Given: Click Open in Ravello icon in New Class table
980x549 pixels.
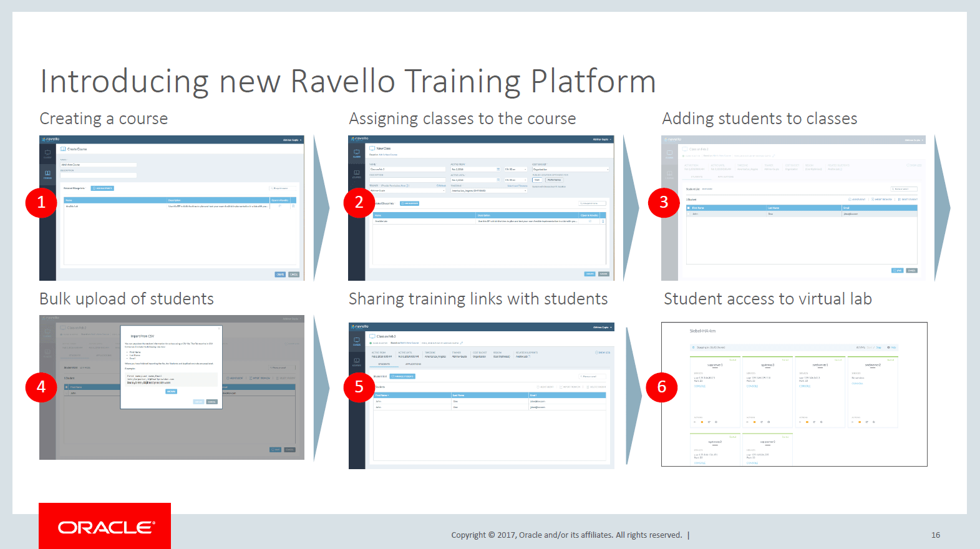Looking at the screenshot, I should coord(590,221).
